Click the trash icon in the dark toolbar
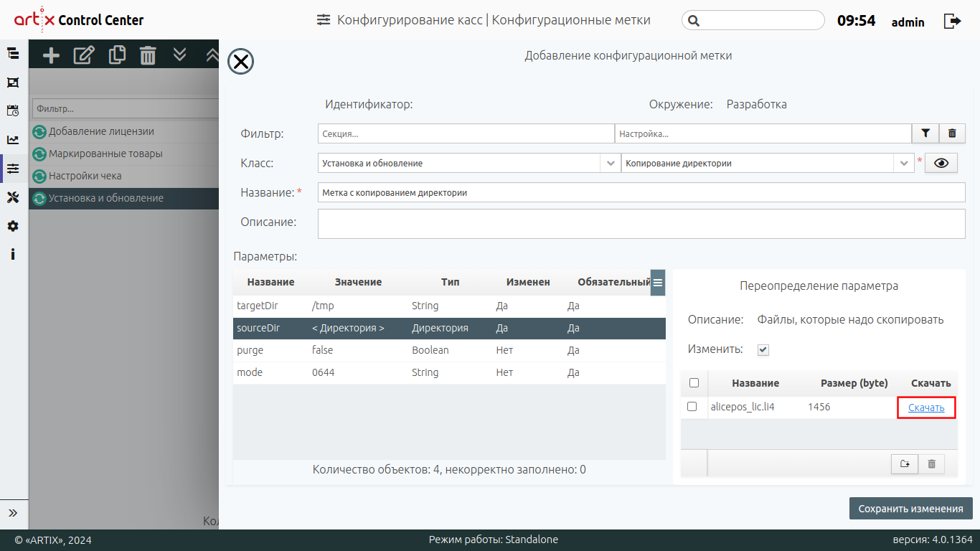Image resolution: width=980 pixels, height=551 pixels. (148, 55)
